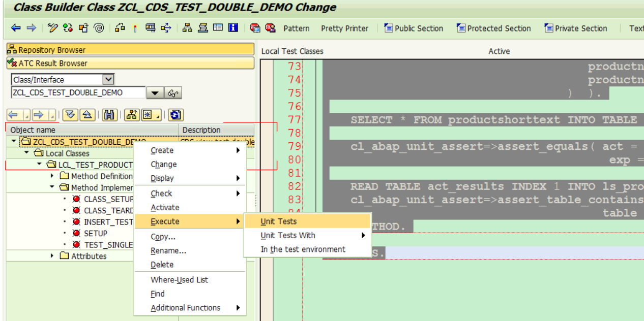Open the object where-used list icon
The image size is (644, 321).
[x=166, y=28]
